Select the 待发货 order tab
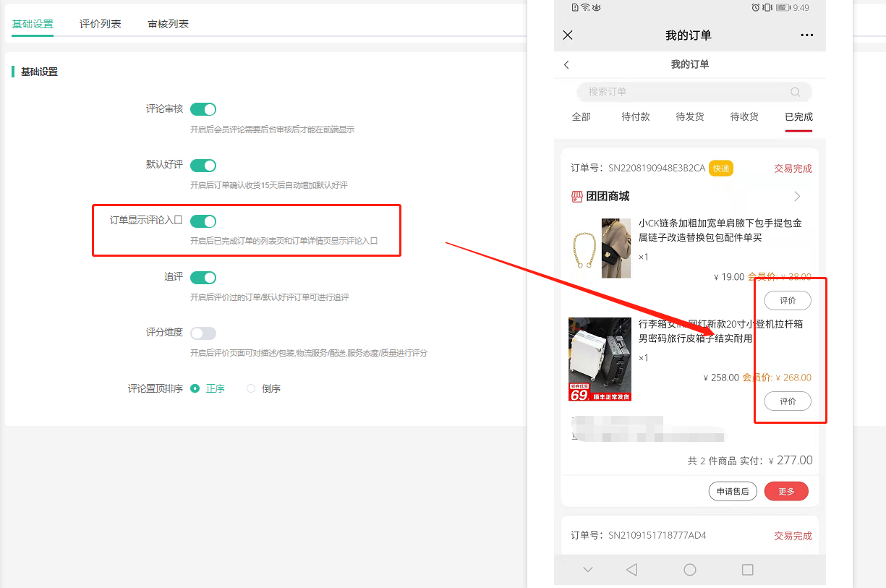The image size is (886, 588). point(690,116)
